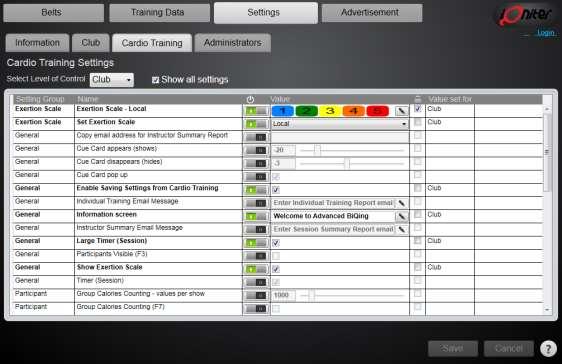
Task: Open the Information screen text editor pencil icon
Action: (401, 216)
